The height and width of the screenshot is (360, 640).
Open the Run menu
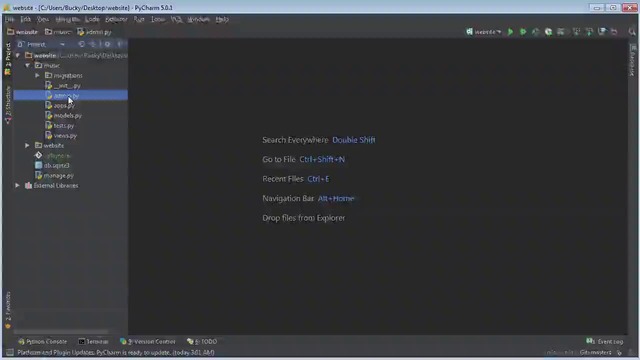[139, 19]
